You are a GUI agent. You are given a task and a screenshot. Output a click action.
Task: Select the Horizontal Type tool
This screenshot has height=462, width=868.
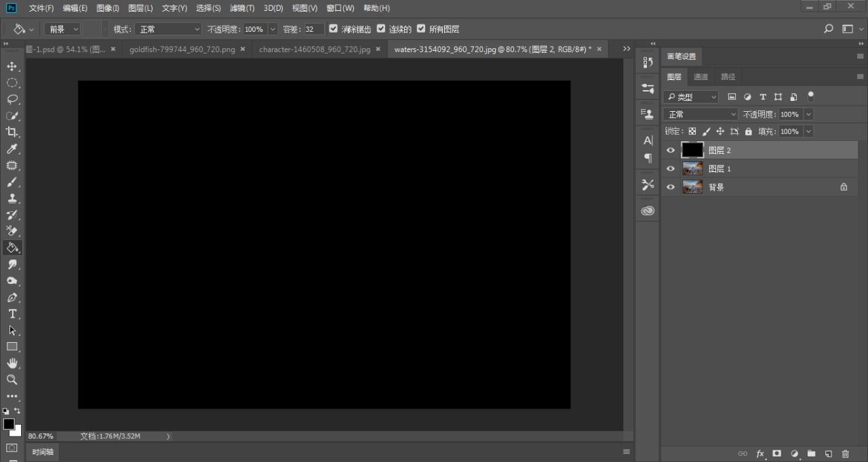(12, 314)
